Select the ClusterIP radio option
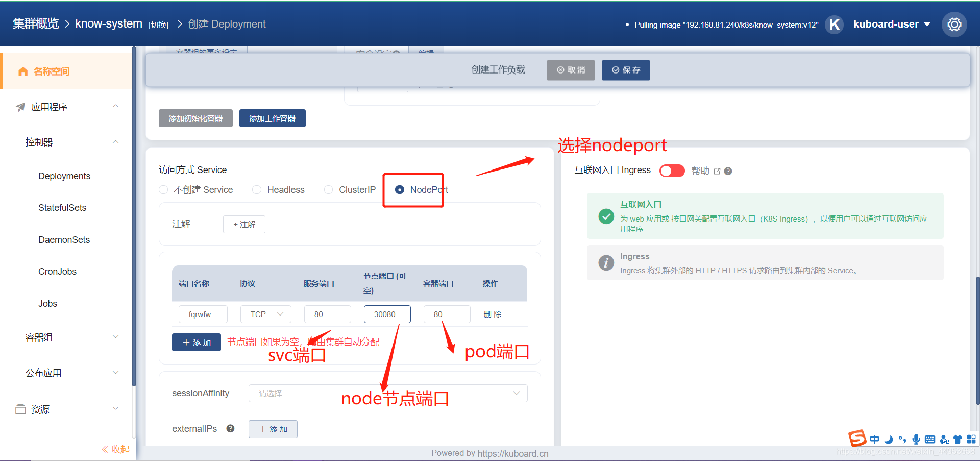The width and height of the screenshot is (980, 461). click(350, 190)
